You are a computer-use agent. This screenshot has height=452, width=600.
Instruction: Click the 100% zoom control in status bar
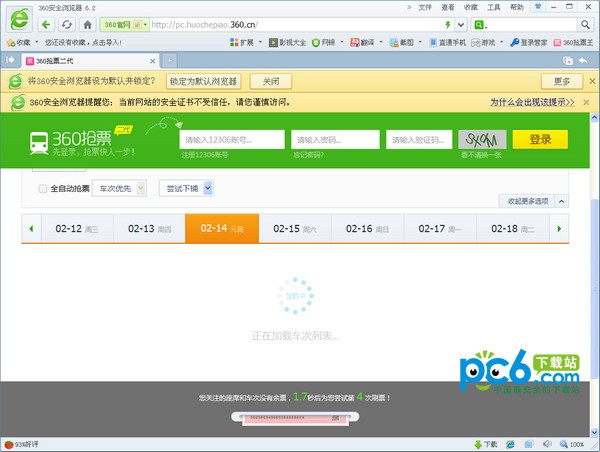(x=572, y=444)
